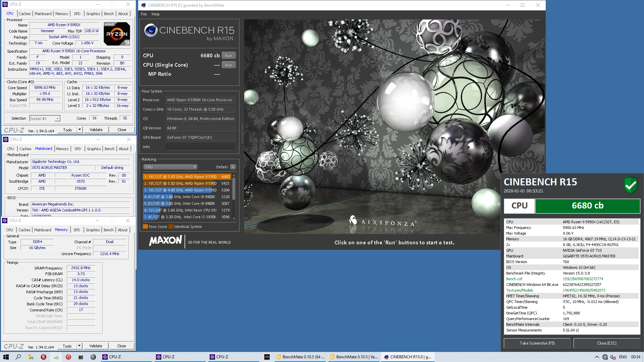This screenshot has height=362, width=644.
Task: Click the Your Score orange swatch
Action: point(146,227)
